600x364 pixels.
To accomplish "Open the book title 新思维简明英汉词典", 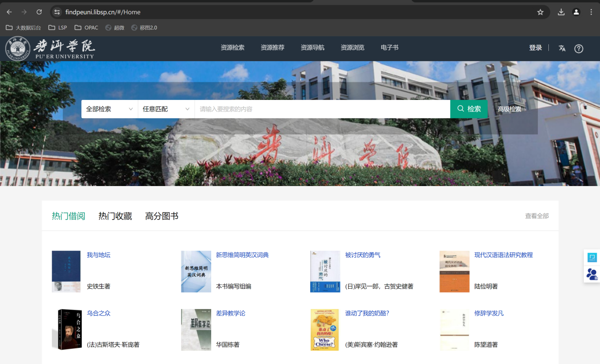I will click(242, 255).
